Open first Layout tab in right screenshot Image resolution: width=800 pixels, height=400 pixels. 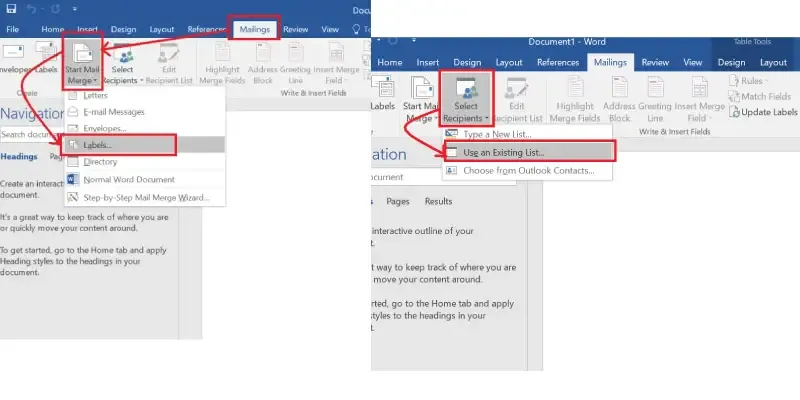[509, 62]
